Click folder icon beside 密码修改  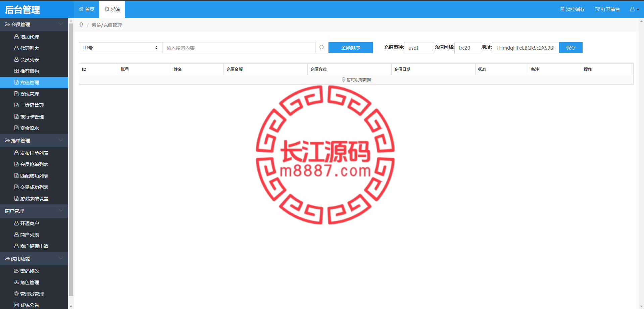16,271
